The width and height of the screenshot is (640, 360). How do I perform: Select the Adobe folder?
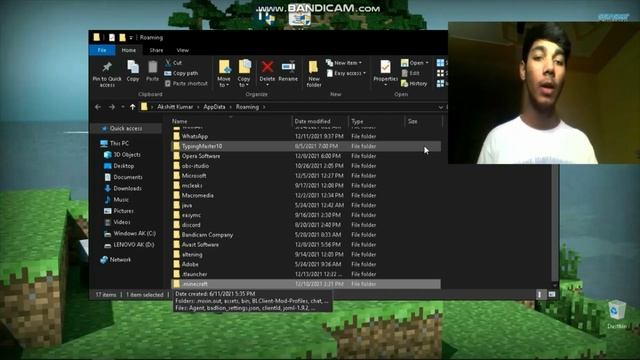point(306,264)
